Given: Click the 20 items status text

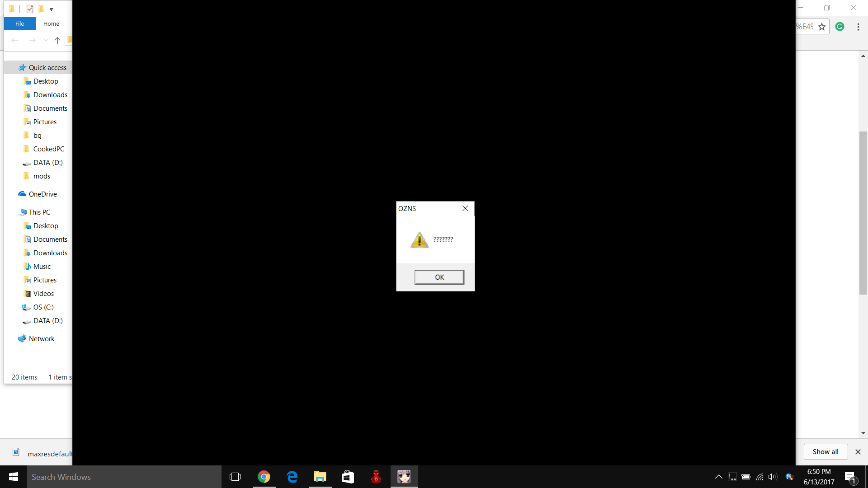Looking at the screenshot, I should tap(24, 377).
